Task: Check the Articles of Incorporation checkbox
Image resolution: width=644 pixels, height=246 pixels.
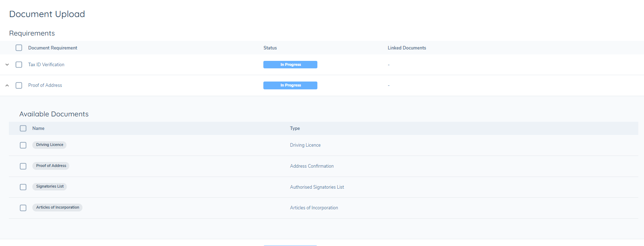Action: [23, 208]
